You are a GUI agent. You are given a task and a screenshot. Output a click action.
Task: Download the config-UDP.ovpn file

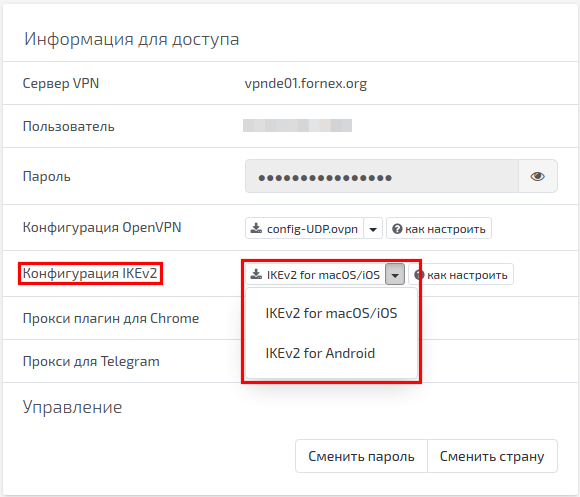tap(304, 229)
